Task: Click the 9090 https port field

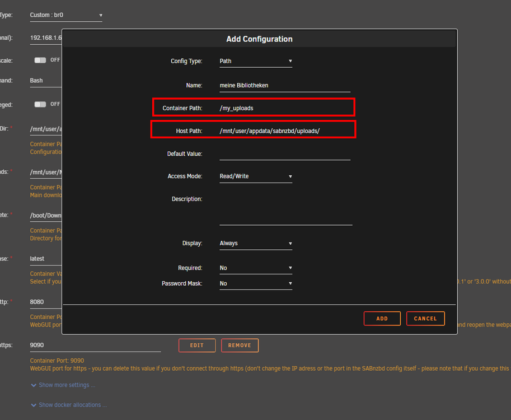Action: pos(95,346)
